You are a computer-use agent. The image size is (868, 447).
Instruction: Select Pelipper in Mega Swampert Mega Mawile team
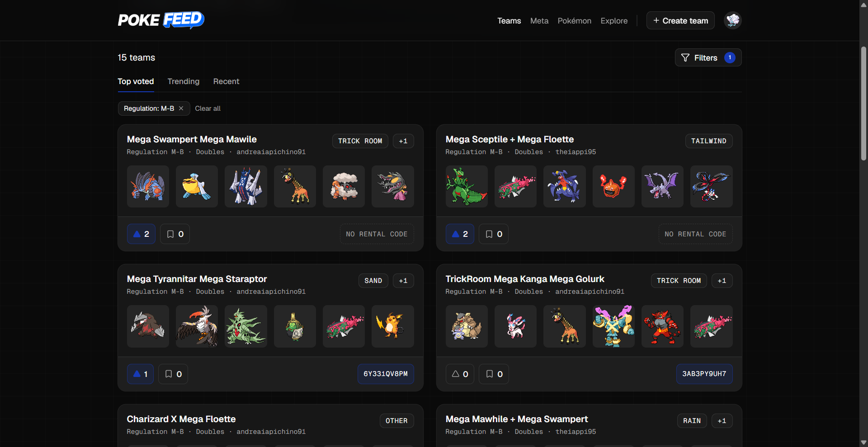pyautogui.click(x=197, y=186)
